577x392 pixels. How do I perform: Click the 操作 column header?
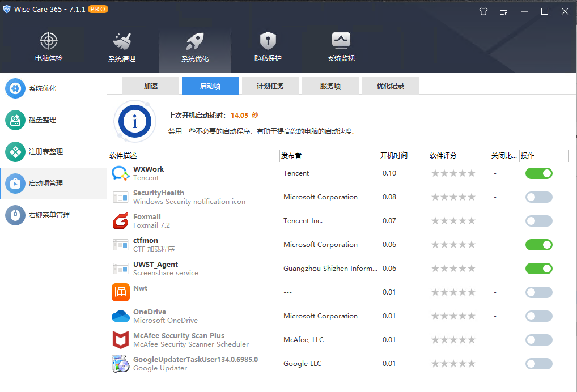pos(544,156)
